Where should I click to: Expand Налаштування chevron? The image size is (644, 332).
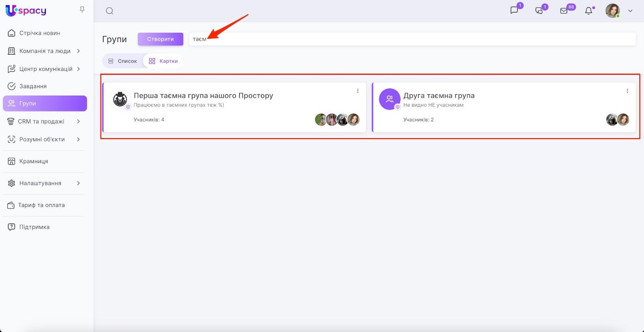[x=78, y=183]
